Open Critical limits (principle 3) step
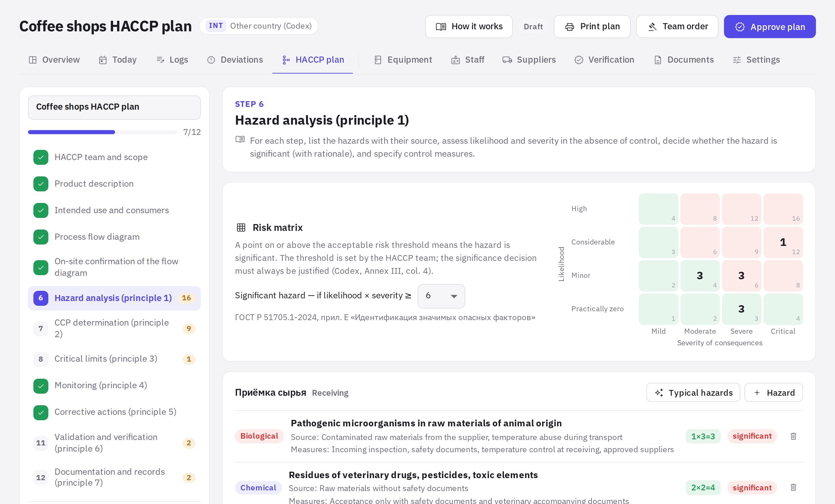This screenshot has height=504, width=835. tap(114, 359)
